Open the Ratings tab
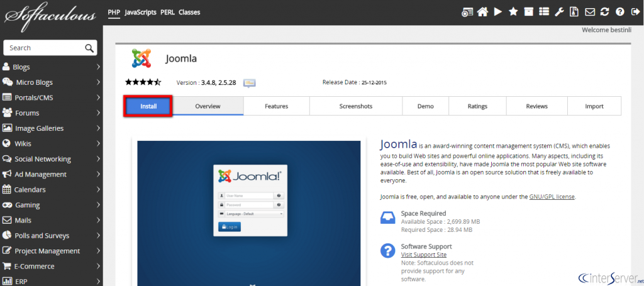This screenshot has width=644, height=286. [x=477, y=106]
